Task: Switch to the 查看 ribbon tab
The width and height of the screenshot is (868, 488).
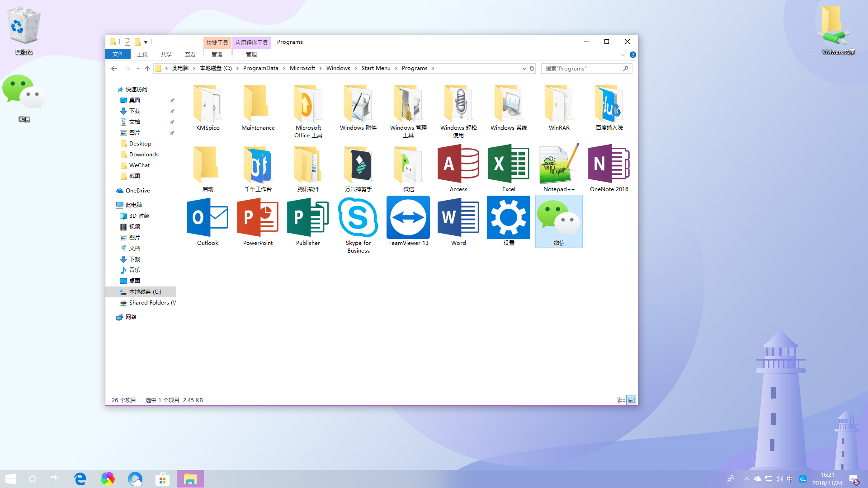Action: tap(190, 54)
